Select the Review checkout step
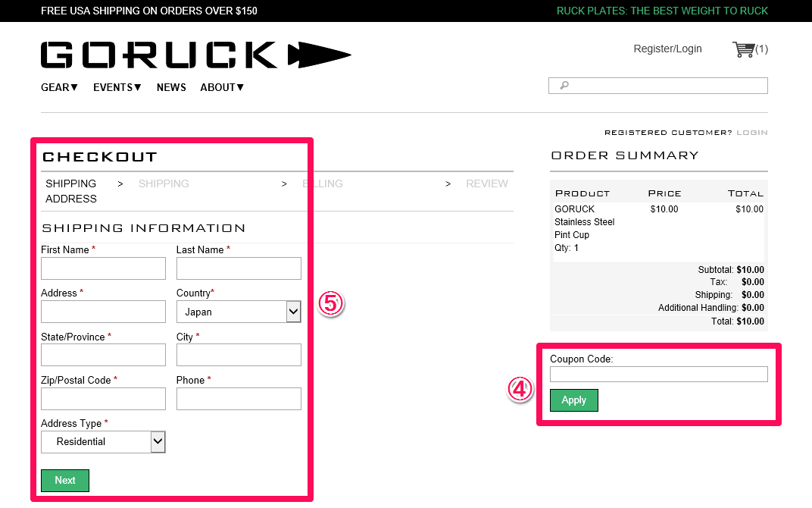812x508 pixels. point(487,183)
